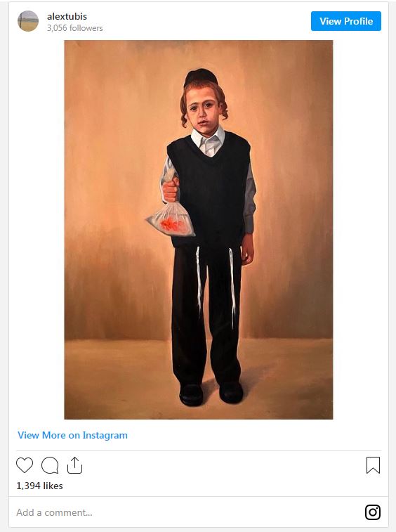Click the boy's white shirt collar
The width and height of the screenshot is (396, 532).
click(x=208, y=140)
